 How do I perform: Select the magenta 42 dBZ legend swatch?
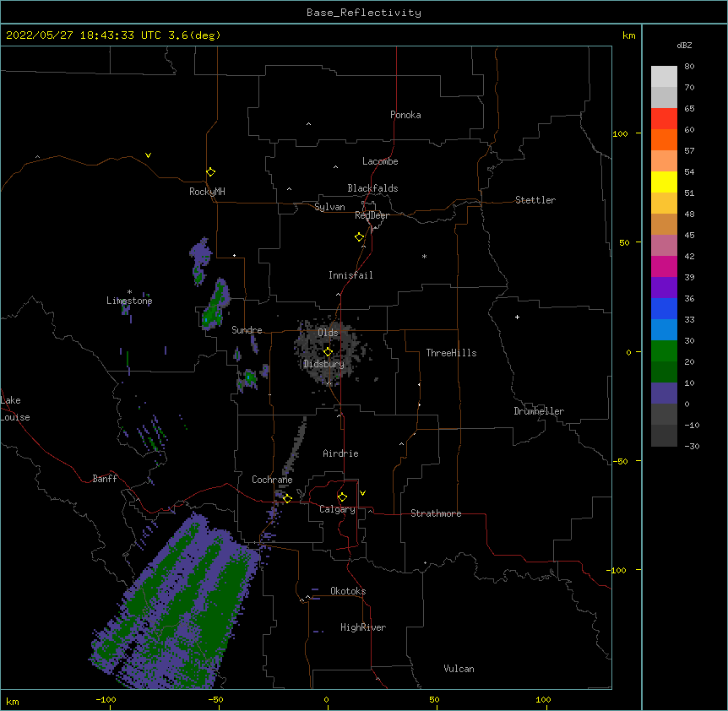coord(664,266)
